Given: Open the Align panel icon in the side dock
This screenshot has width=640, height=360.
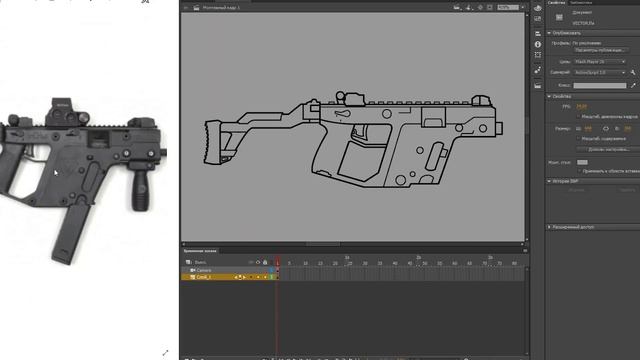Looking at the screenshot, I should tap(538, 33).
